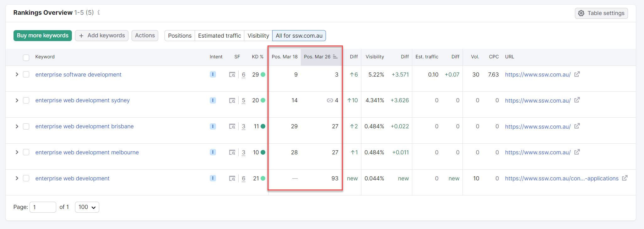Expand the enterprise software development row
644x229 pixels.
(x=17, y=75)
